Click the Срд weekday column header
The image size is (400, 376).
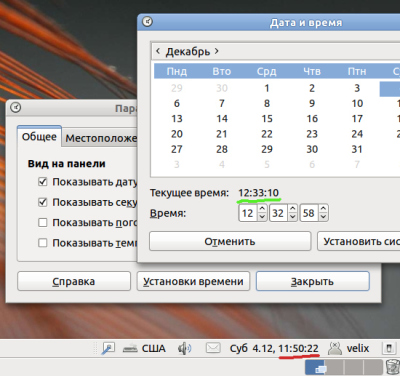(267, 71)
